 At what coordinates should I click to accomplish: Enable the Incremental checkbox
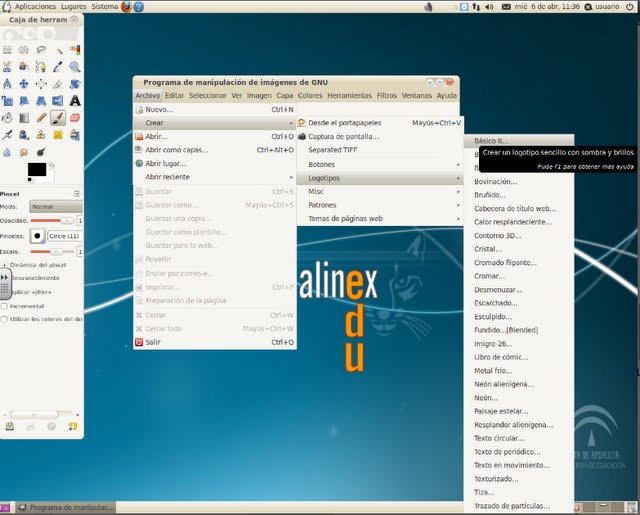(x=4, y=306)
